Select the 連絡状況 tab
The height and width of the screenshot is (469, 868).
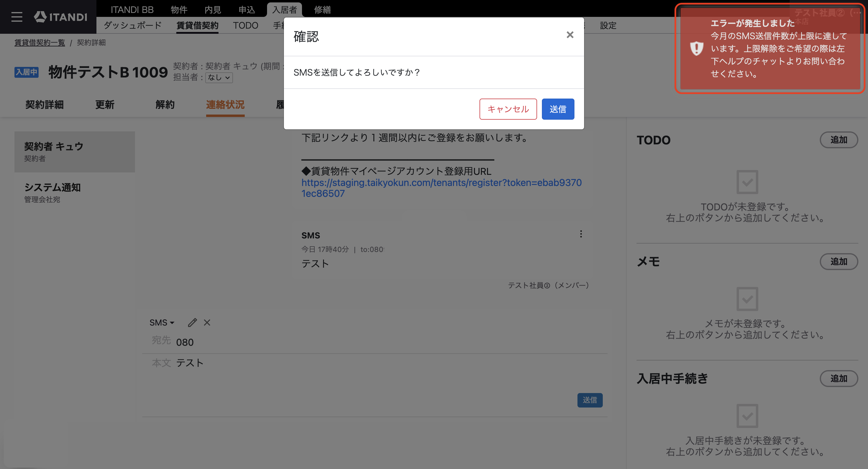tap(225, 105)
